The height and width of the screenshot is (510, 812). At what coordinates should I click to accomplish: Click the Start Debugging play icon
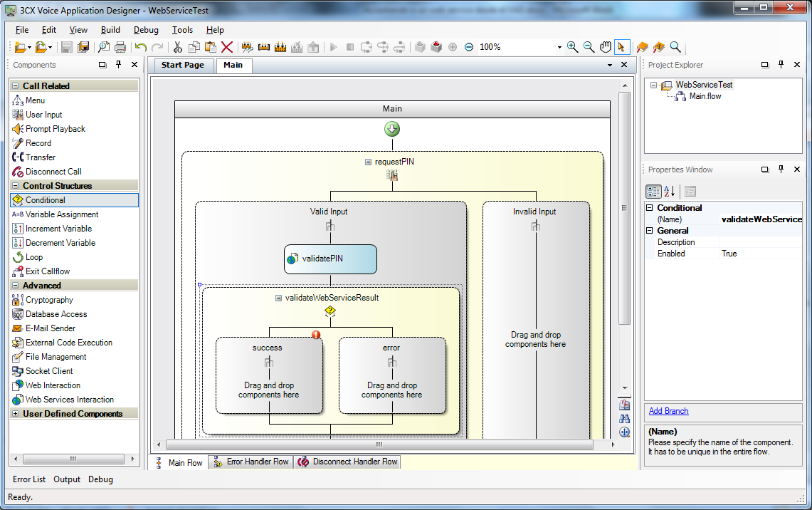point(334,47)
